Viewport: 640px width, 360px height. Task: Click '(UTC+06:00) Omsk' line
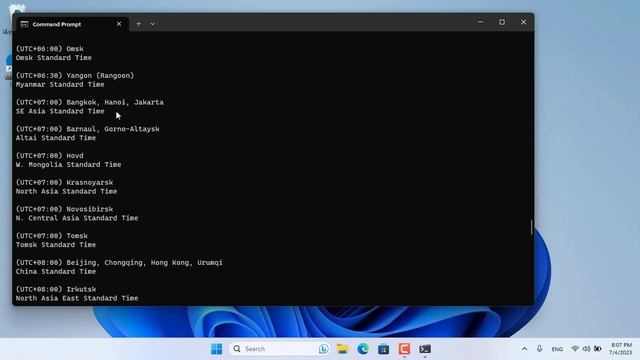(x=49, y=49)
